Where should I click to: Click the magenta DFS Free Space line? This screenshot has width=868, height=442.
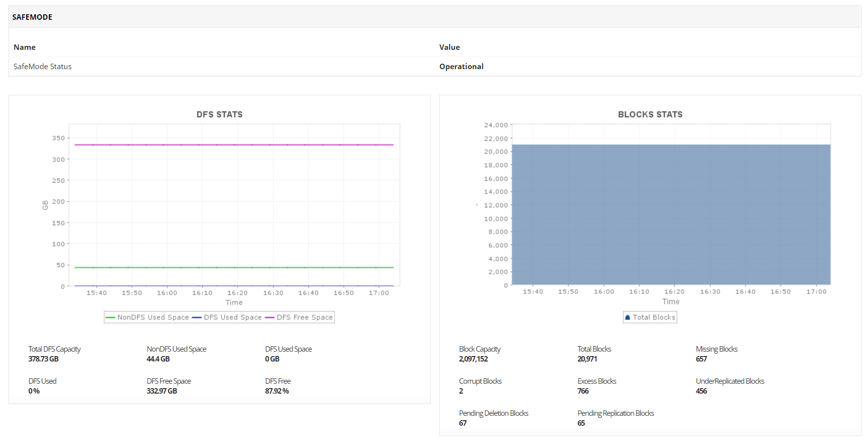[x=234, y=145]
